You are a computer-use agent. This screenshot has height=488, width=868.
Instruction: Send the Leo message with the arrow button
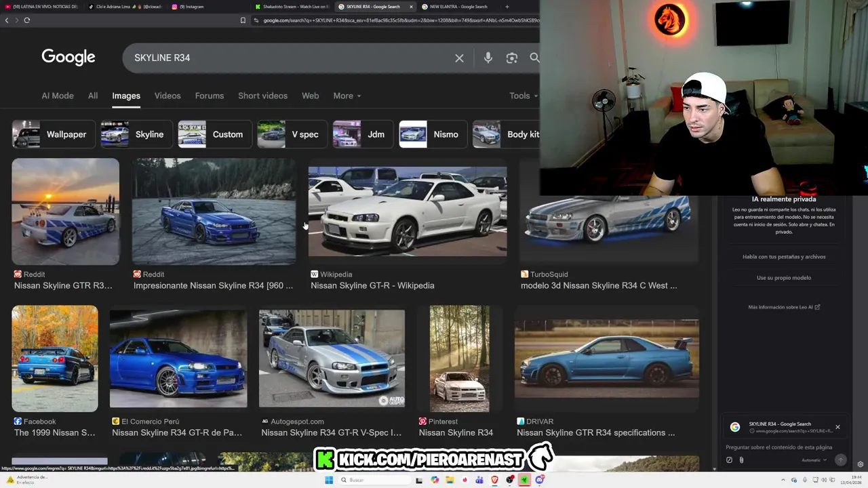840,460
